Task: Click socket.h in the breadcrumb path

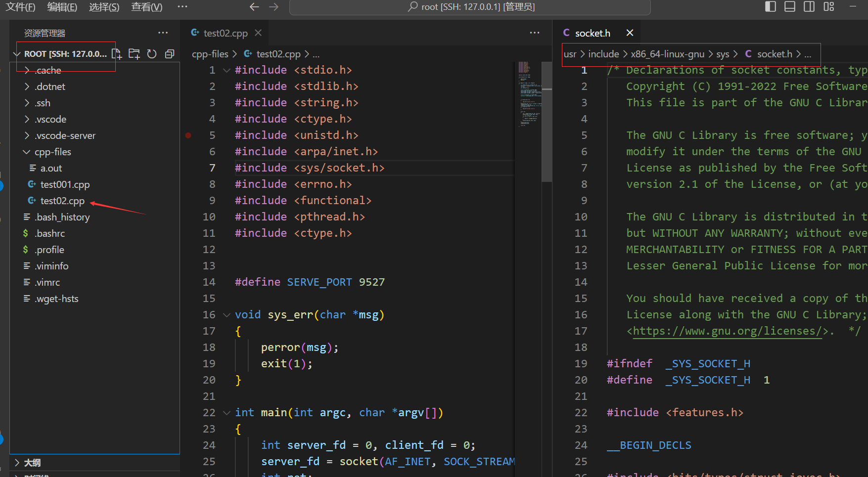Action: pyautogui.click(x=775, y=54)
